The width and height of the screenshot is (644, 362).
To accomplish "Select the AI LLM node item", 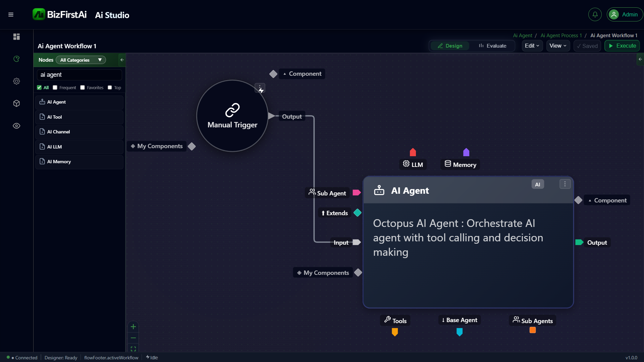I will click(x=79, y=147).
